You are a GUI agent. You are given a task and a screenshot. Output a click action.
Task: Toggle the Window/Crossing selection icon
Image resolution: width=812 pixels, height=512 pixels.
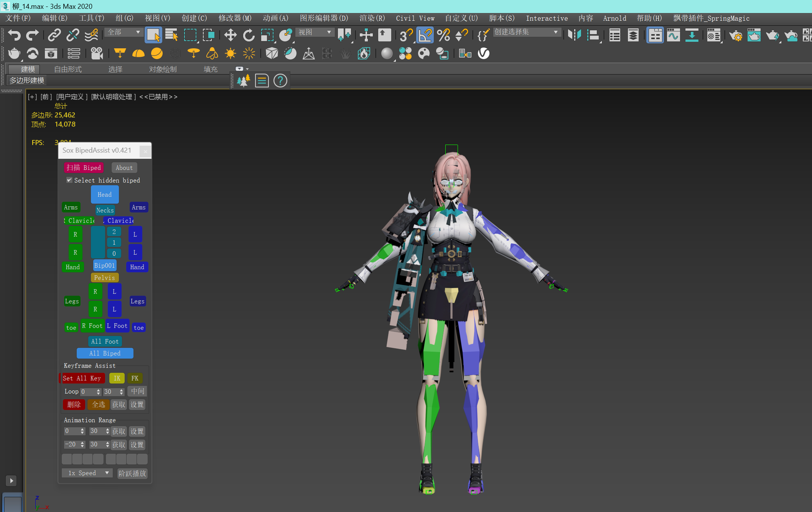(x=208, y=35)
